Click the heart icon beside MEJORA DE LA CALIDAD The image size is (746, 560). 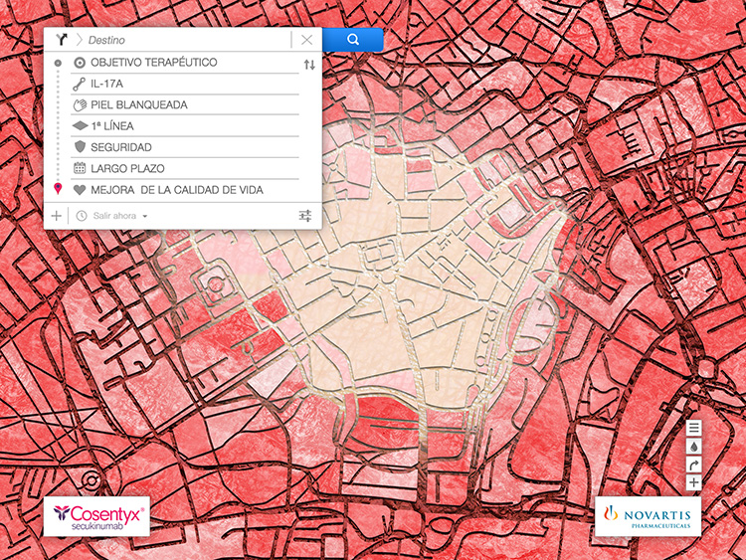click(80, 190)
